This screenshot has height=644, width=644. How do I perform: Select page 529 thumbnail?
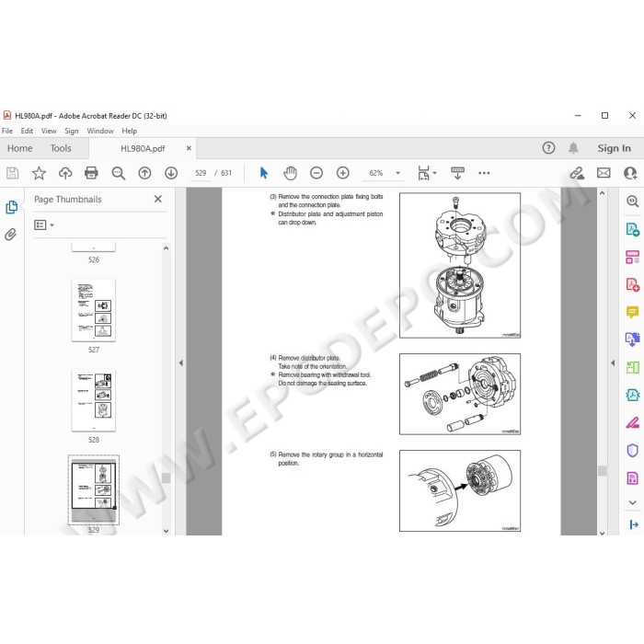pos(93,489)
